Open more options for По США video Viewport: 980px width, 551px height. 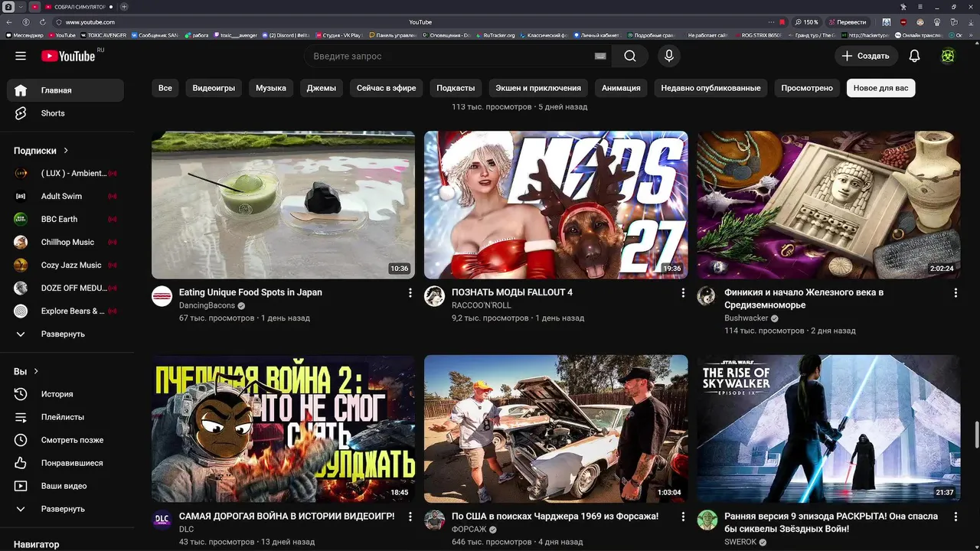[x=683, y=517]
